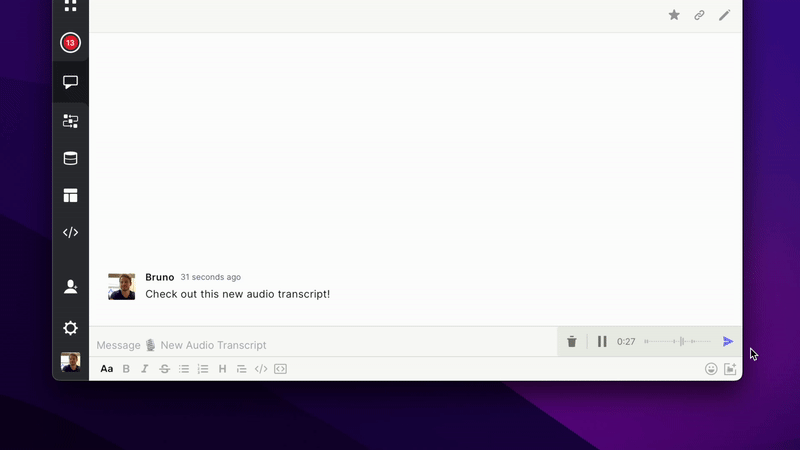This screenshot has height=450, width=800.
Task: Open the apps grid at sidebar top
Action: [x=70, y=6]
